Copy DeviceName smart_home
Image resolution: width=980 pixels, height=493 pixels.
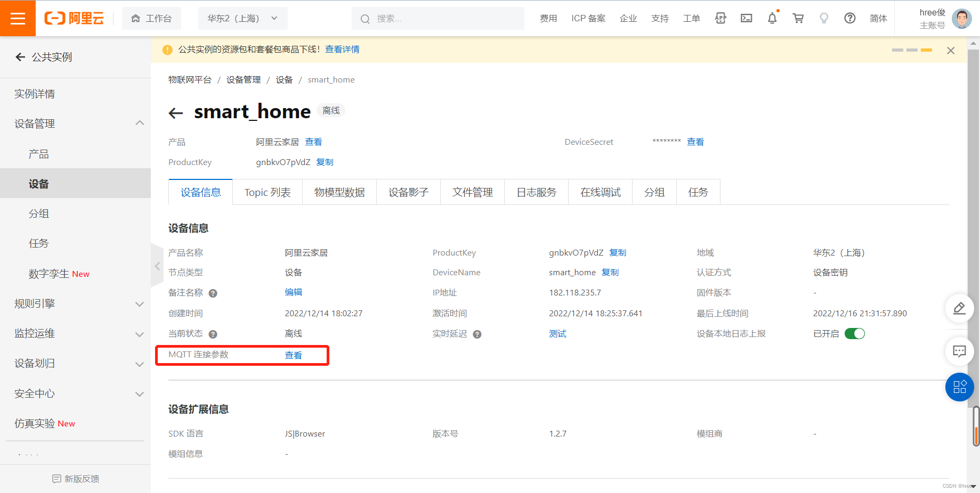pyautogui.click(x=610, y=272)
